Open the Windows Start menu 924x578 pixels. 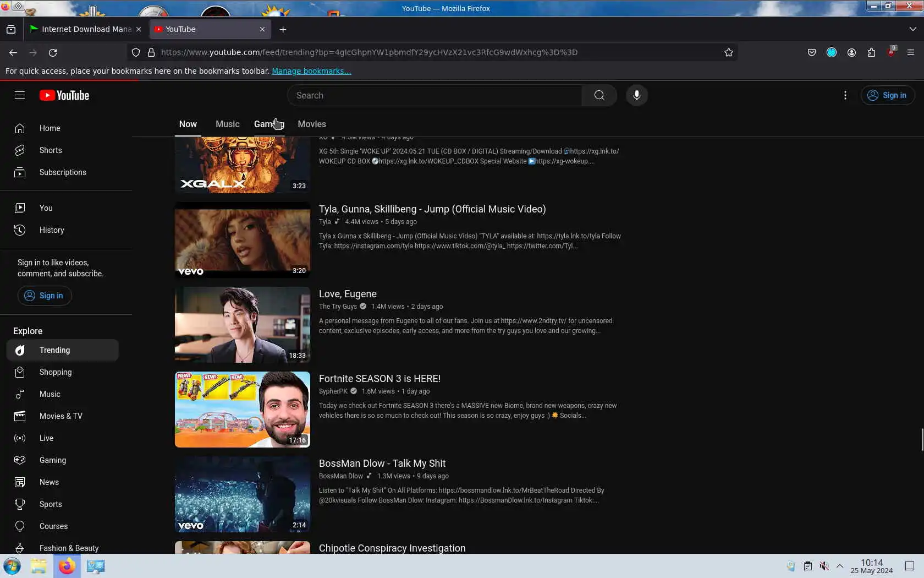pos(12,566)
